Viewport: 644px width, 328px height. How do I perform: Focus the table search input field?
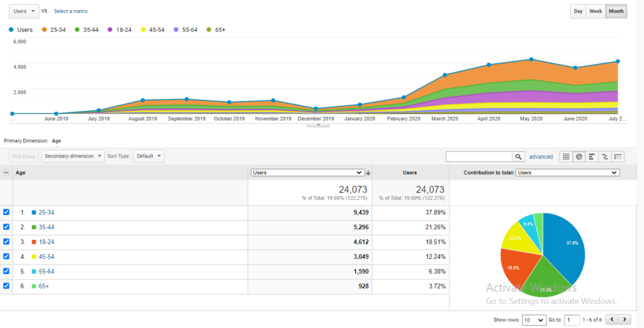(x=479, y=156)
